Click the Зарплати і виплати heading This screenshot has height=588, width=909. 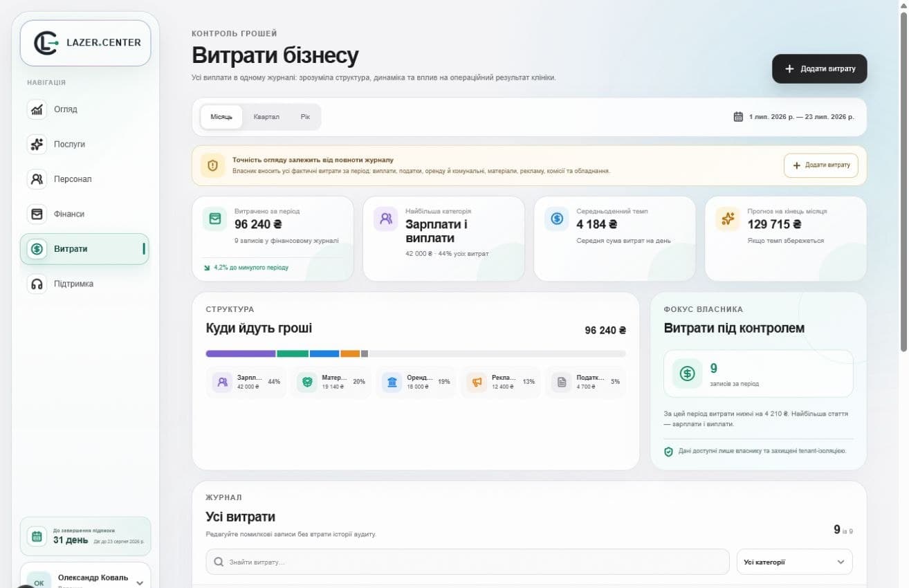pos(437,231)
